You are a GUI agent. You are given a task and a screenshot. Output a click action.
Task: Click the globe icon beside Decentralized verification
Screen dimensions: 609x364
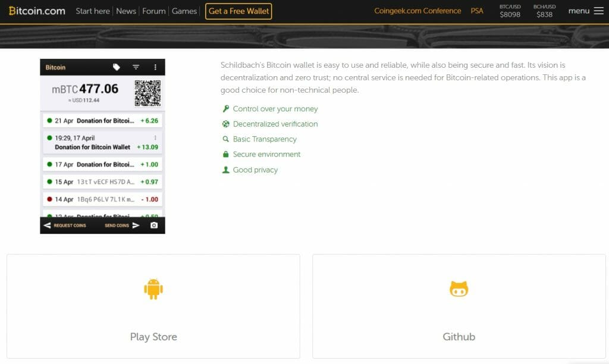(225, 124)
